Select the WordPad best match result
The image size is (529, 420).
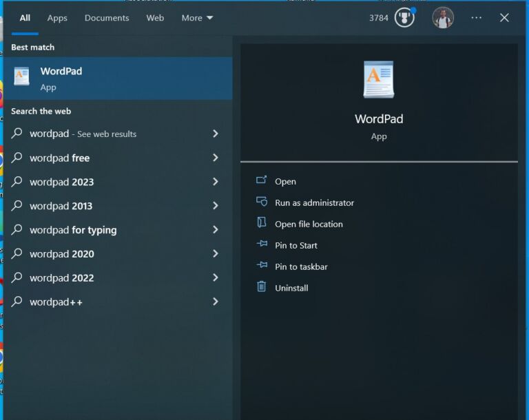click(x=117, y=78)
